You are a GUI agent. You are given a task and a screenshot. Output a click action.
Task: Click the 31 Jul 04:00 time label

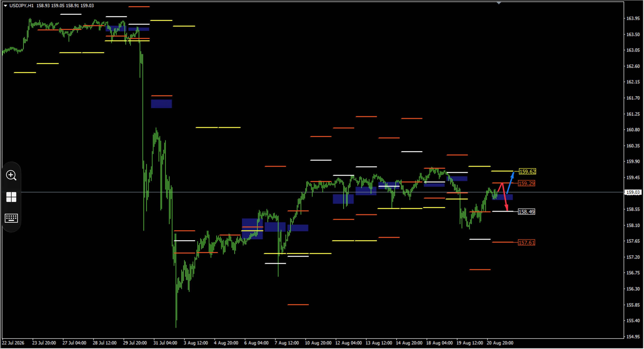tap(165, 343)
